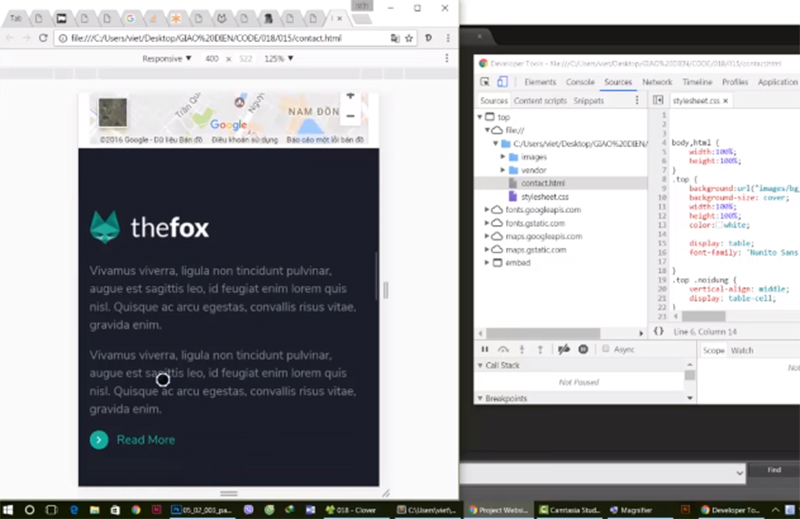Click the pretty print braces icon
The width and height of the screenshot is (800, 519).
click(x=659, y=330)
